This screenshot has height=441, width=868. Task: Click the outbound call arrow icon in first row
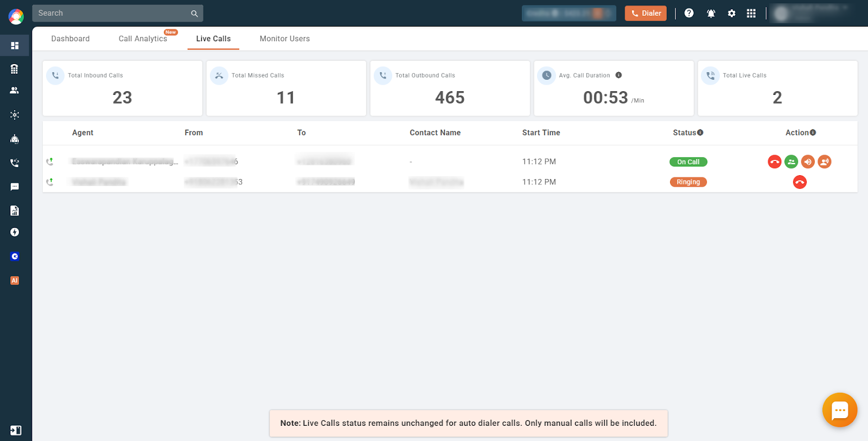pyautogui.click(x=50, y=162)
